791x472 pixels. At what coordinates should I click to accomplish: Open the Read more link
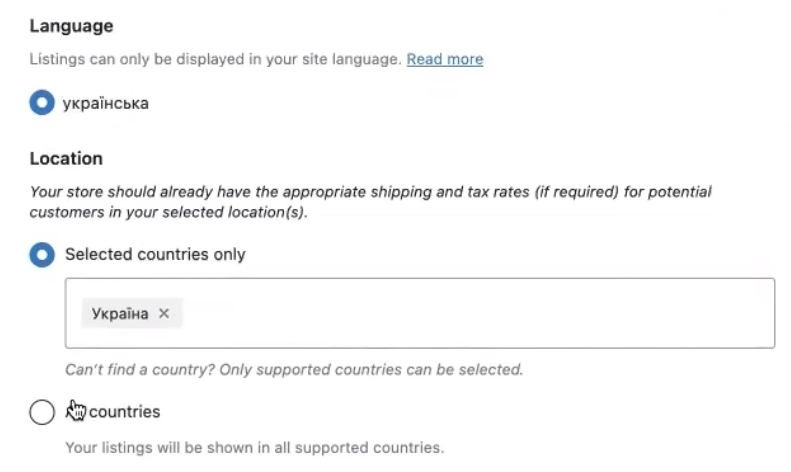click(445, 59)
